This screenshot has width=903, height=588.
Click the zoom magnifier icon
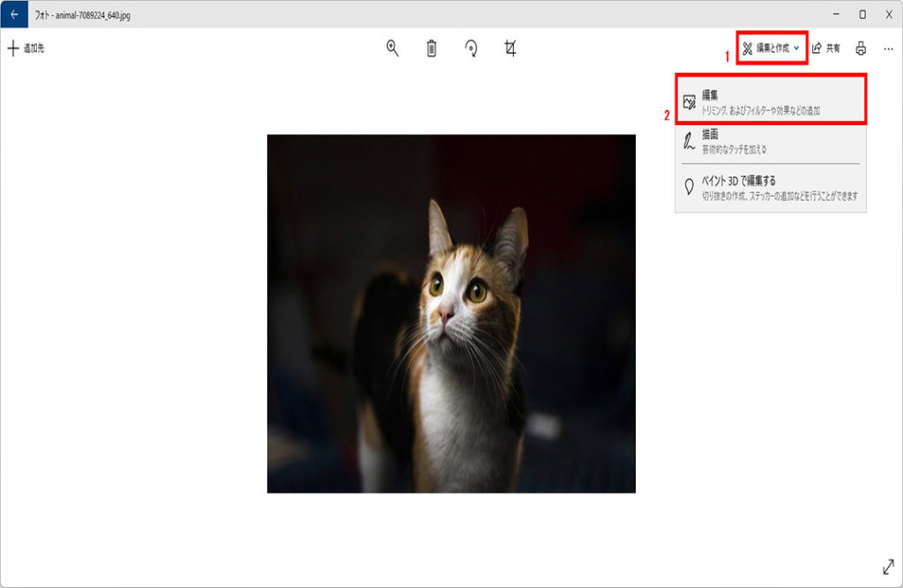tap(392, 48)
